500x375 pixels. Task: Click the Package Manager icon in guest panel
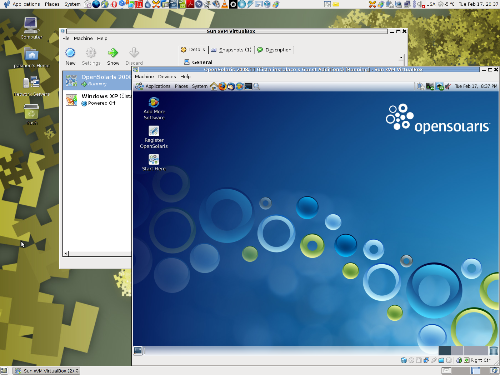240,86
